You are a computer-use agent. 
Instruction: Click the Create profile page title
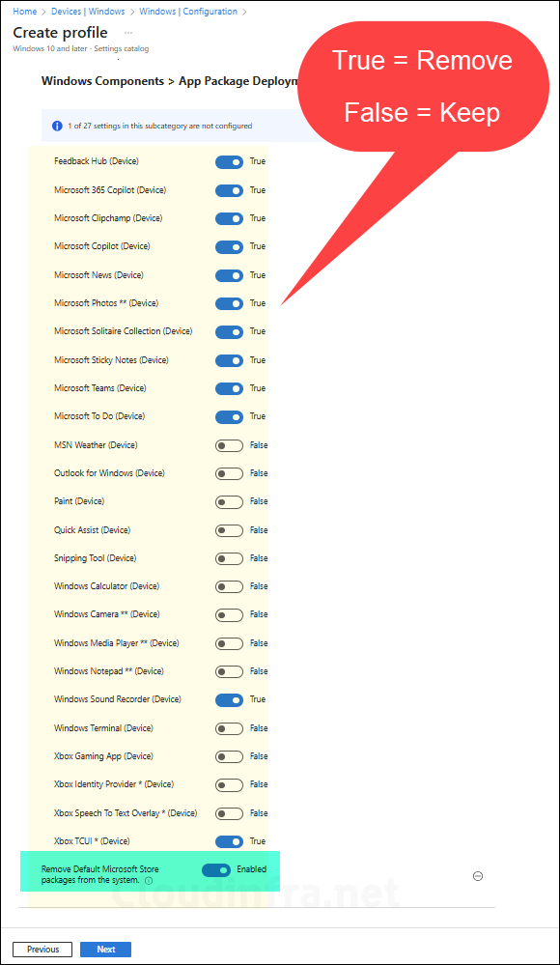click(x=60, y=33)
